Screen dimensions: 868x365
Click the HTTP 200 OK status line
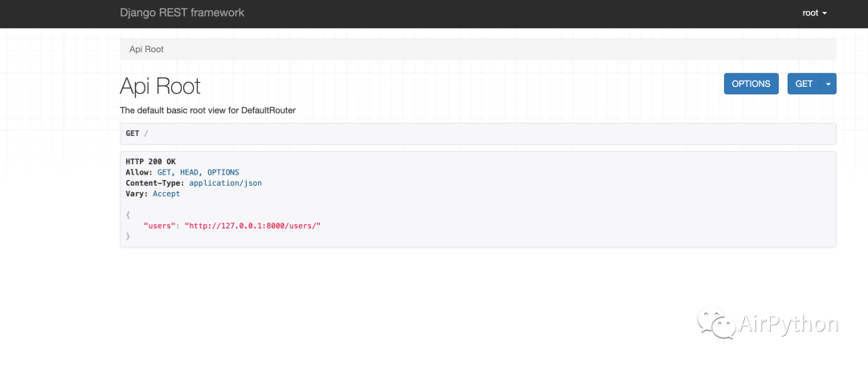(x=150, y=162)
